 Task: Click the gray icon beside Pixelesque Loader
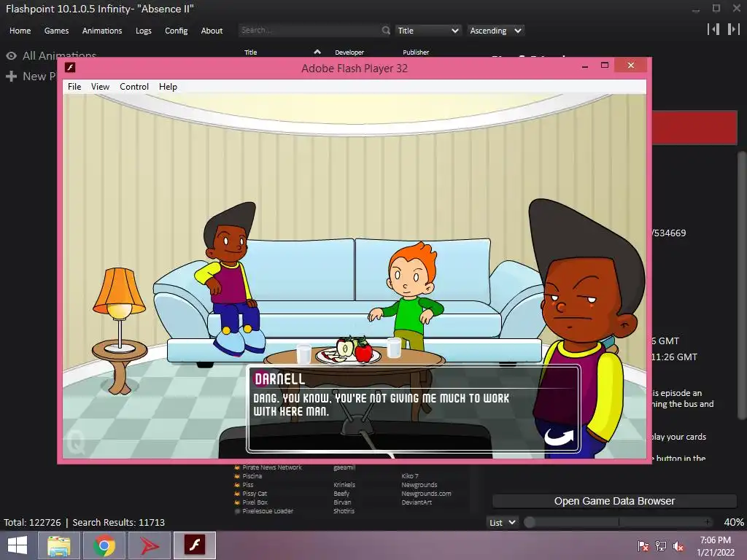coord(237,511)
